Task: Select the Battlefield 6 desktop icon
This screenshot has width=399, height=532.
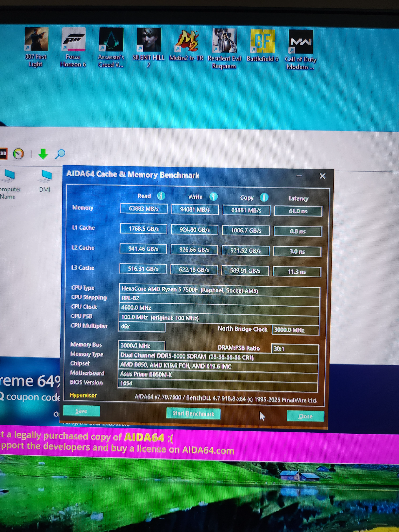Action: coord(263,46)
